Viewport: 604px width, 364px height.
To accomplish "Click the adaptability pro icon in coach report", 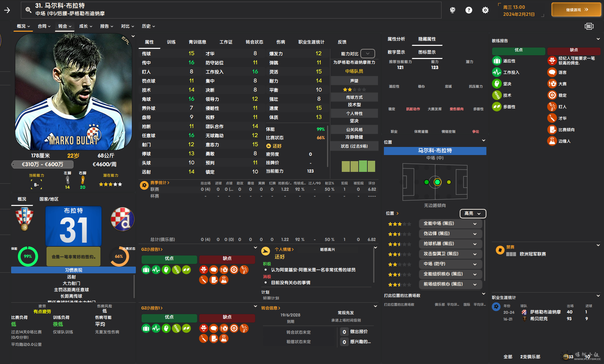I will [496, 61].
